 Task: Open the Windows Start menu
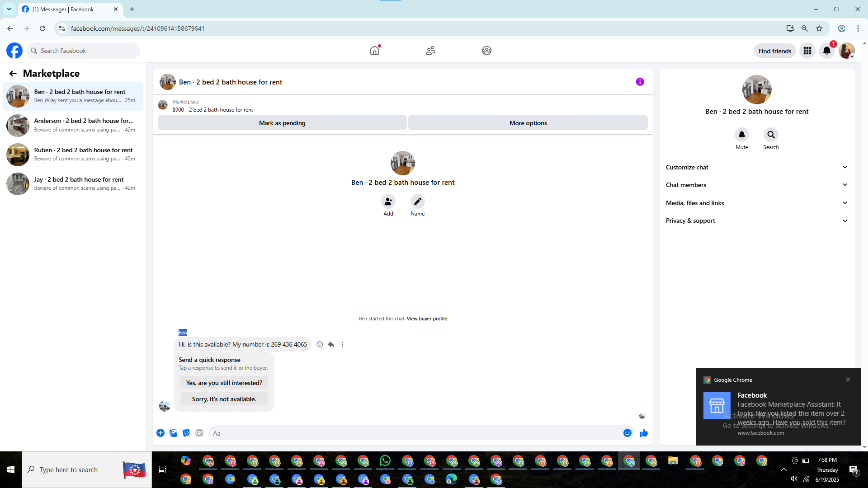(x=11, y=469)
